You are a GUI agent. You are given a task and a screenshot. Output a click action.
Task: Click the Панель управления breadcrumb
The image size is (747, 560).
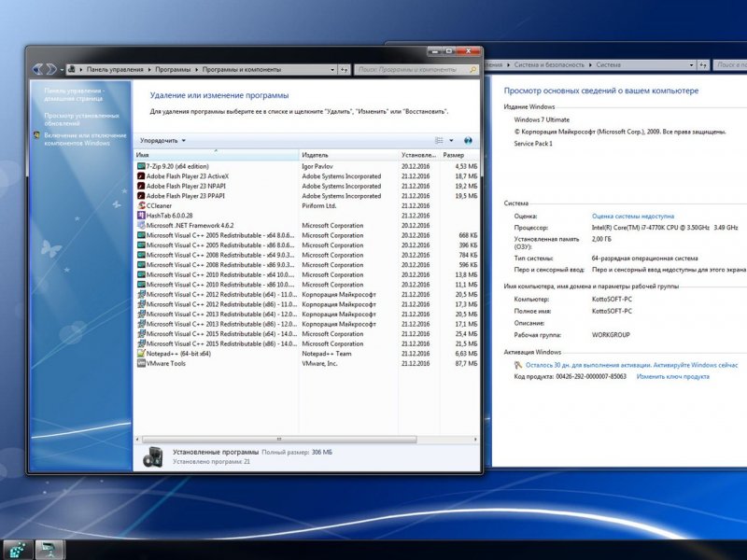pyautogui.click(x=115, y=69)
